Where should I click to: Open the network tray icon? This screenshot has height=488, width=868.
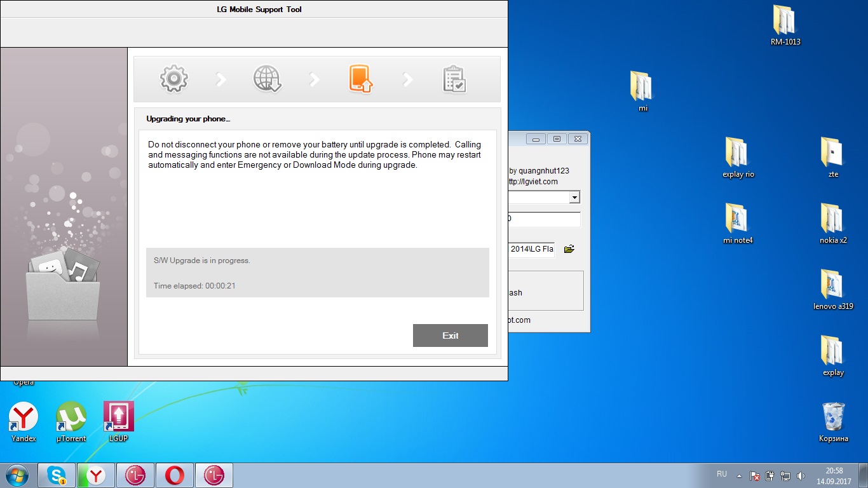[785, 475]
